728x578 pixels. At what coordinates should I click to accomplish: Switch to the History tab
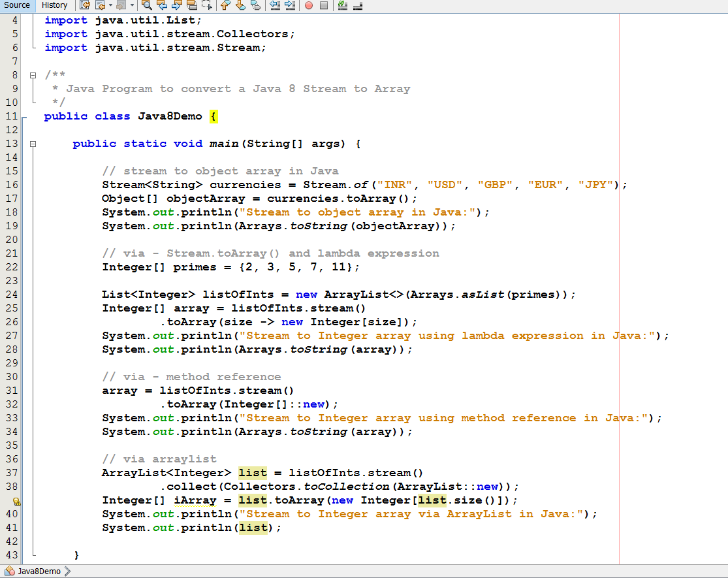tap(54, 5)
